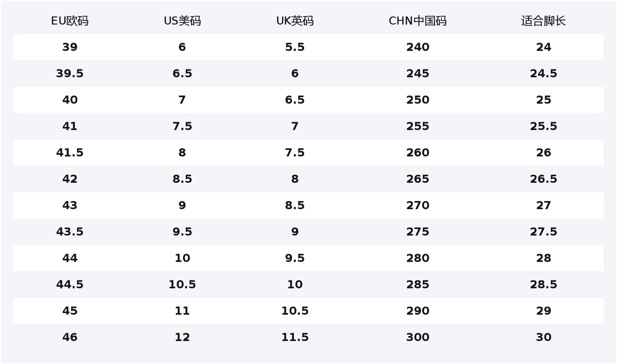617x364 pixels.
Task: Select foot length 24.5 cell
Action: click(543, 73)
